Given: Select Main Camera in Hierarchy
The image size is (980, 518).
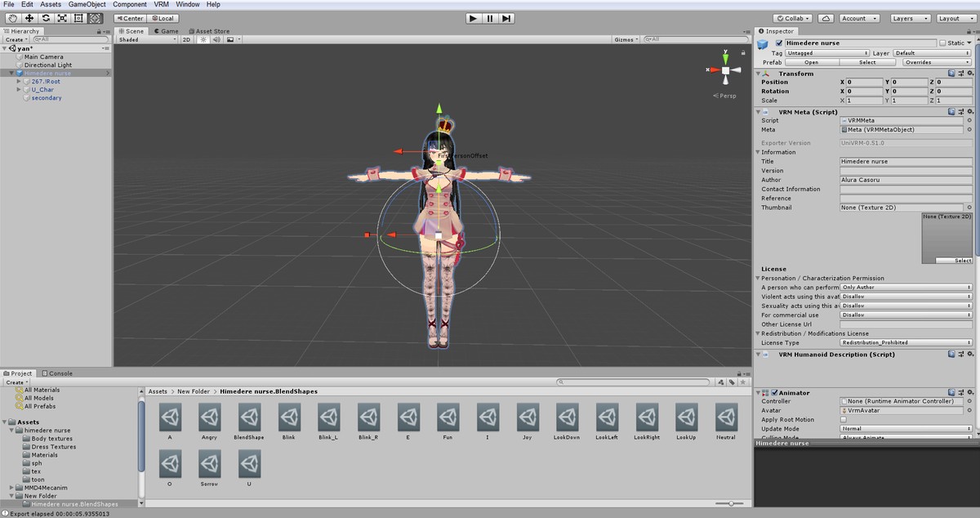Looking at the screenshot, I should point(44,57).
